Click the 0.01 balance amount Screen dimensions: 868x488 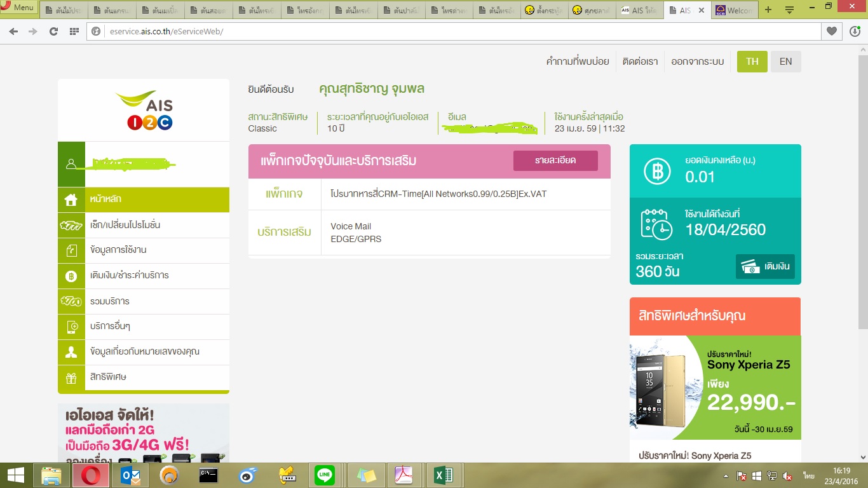click(700, 177)
